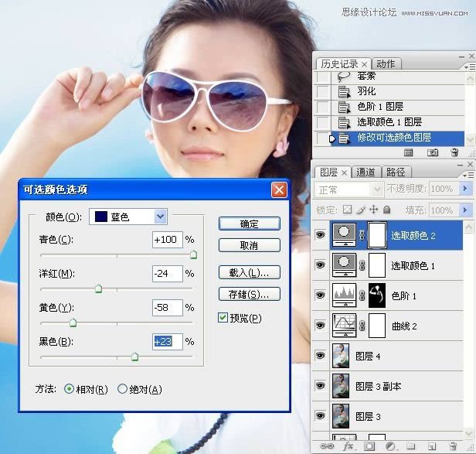Image resolution: width=476 pixels, height=454 pixels.
Task: Toggle the 预览 (Preview) checkbox
Action: 223,318
